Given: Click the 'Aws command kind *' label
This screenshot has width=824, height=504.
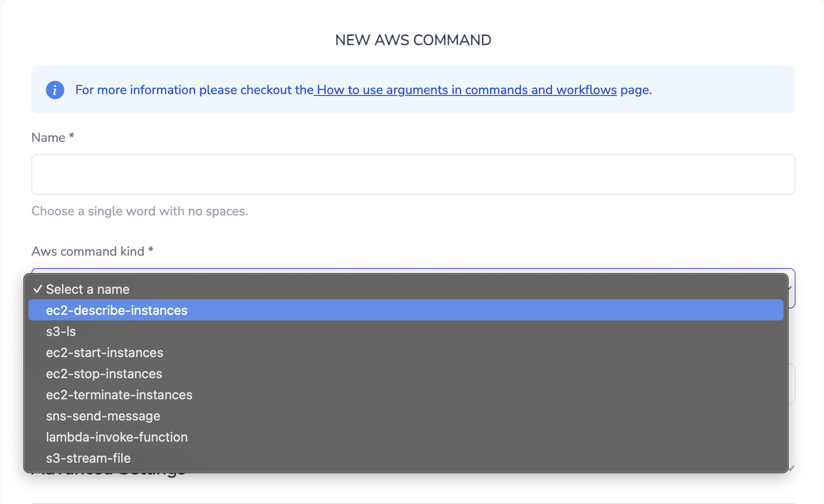Looking at the screenshot, I should tap(92, 252).
